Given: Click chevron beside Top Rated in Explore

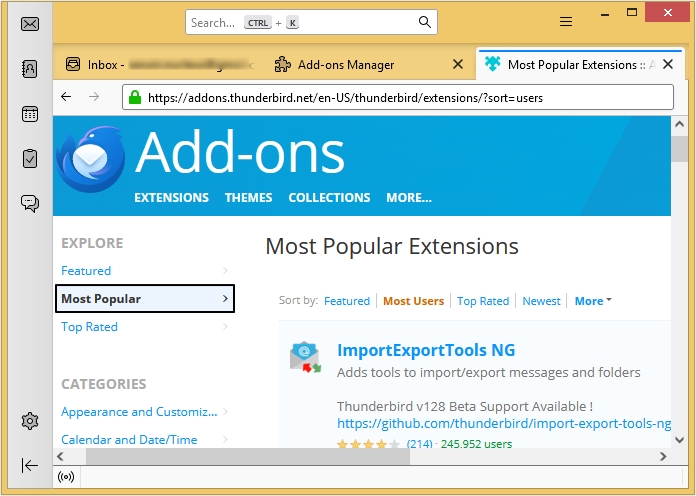Looking at the screenshot, I should coord(225,327).
